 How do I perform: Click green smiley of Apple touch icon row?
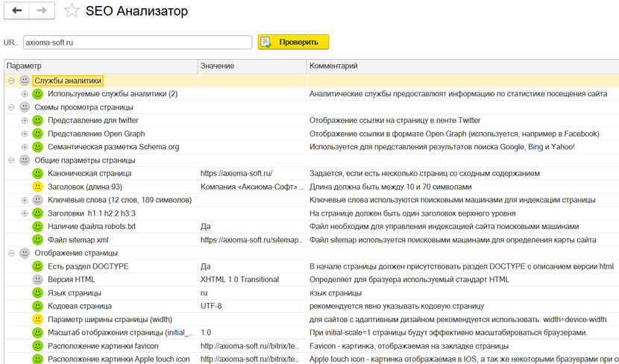pos(37,359)
